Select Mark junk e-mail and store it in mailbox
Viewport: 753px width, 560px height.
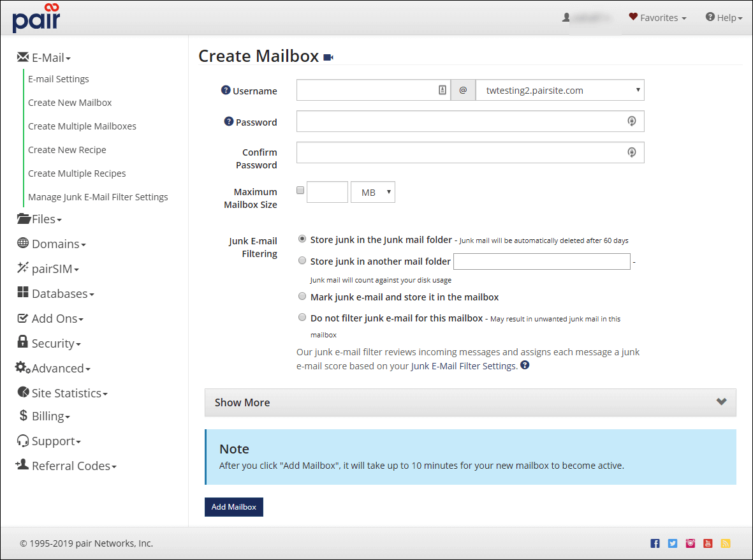tap(302, 296)
